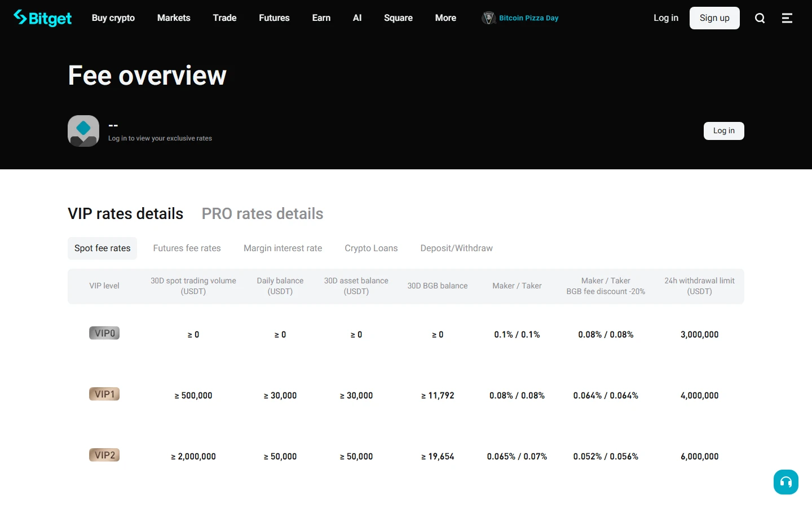Click VIP1 trading volume '≥ 500,000'

coord(193,396)
